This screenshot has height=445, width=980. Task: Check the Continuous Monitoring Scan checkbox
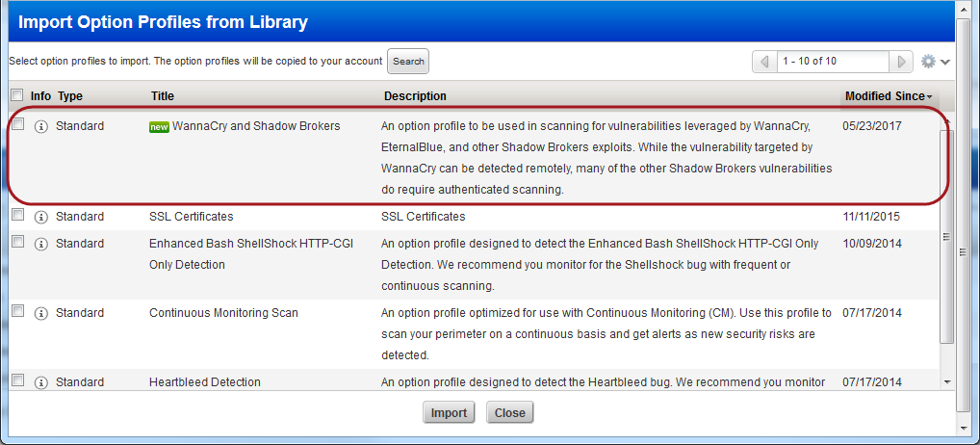coord(18,310)
